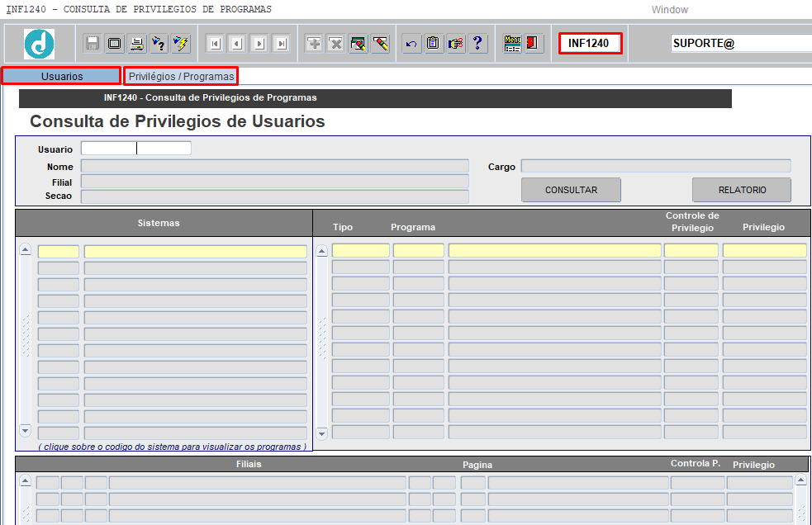Click the Programa column header

[413, 227]
